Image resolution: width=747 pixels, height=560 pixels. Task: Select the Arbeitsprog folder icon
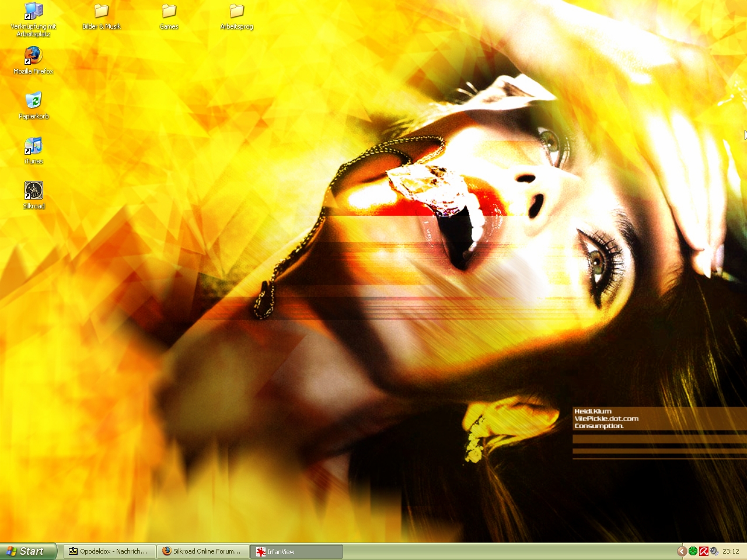pyautogui.click(x=236, y=11)
